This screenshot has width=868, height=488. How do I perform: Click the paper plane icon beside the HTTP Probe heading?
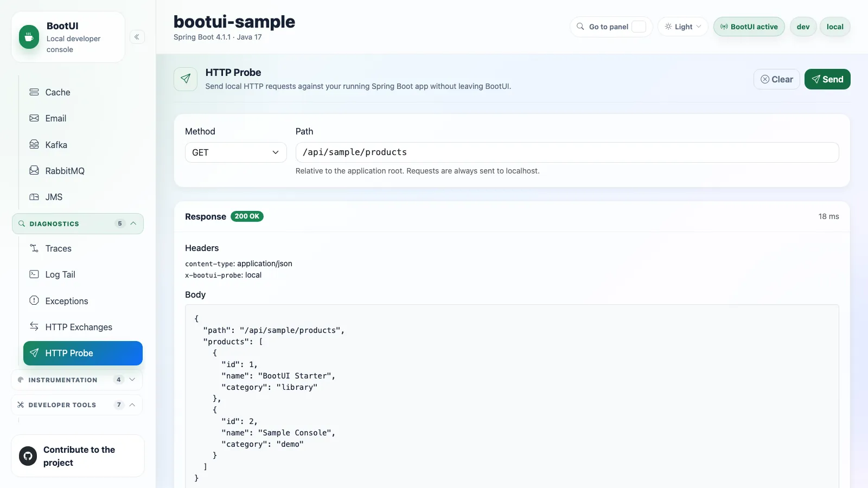coord(186,79)
